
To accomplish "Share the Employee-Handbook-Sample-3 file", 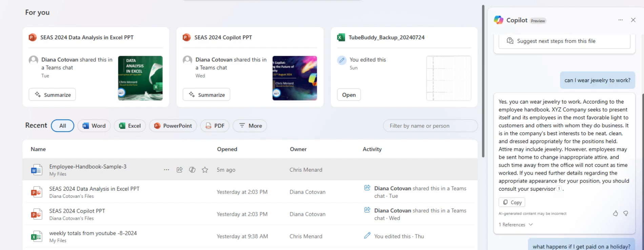I will [x=180, y=170].
